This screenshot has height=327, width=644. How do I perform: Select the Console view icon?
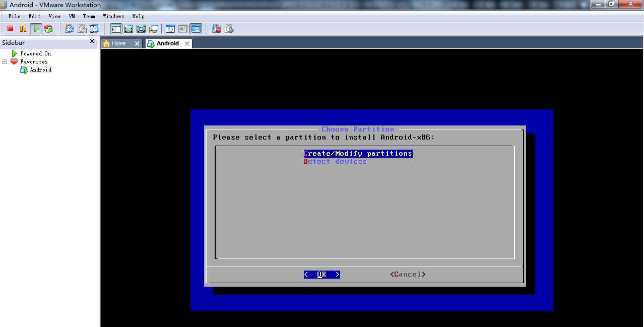click(196, 29)
